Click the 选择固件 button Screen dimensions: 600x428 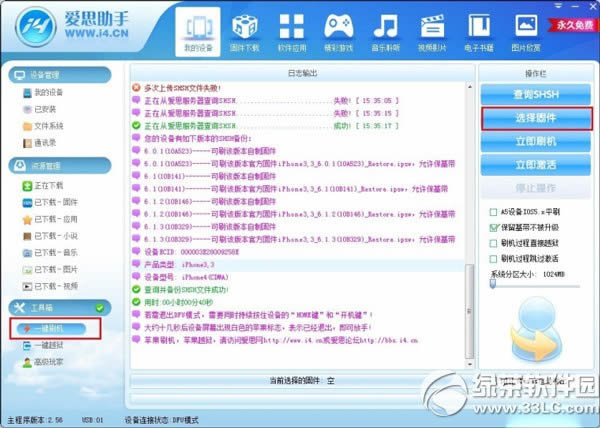tap(536, 118)
